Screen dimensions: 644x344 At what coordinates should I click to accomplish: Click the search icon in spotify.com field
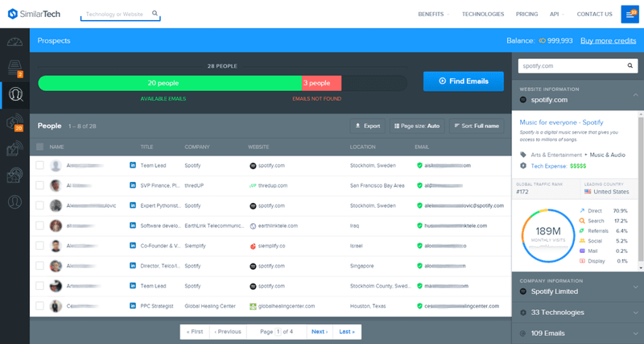point(630,66)
